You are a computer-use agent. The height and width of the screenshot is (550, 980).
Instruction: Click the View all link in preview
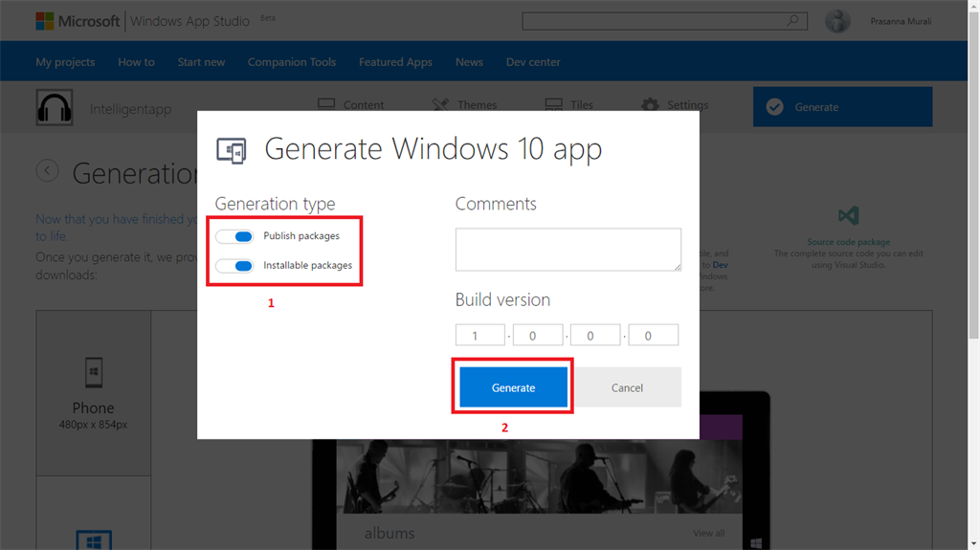[x=709, y=533]
